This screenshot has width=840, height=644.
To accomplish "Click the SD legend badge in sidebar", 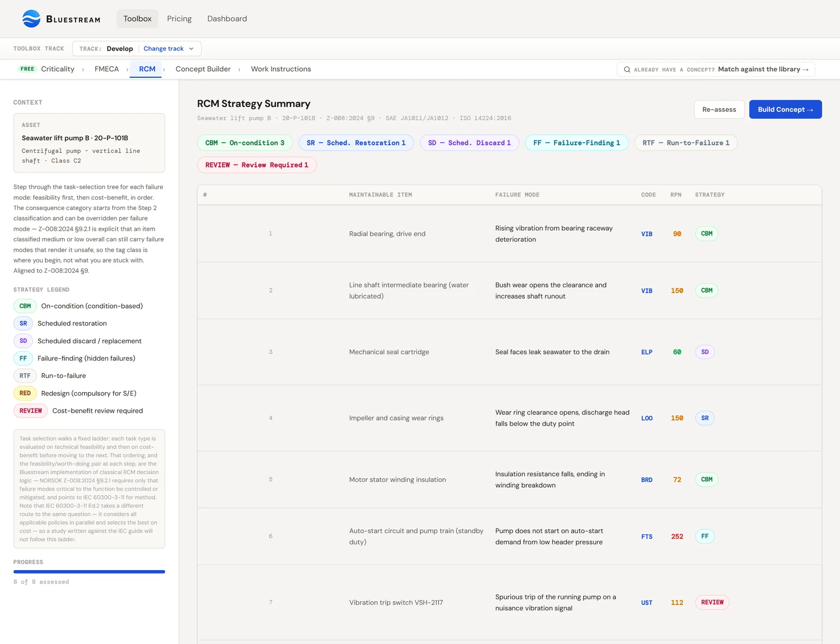I will pos(23,340).
